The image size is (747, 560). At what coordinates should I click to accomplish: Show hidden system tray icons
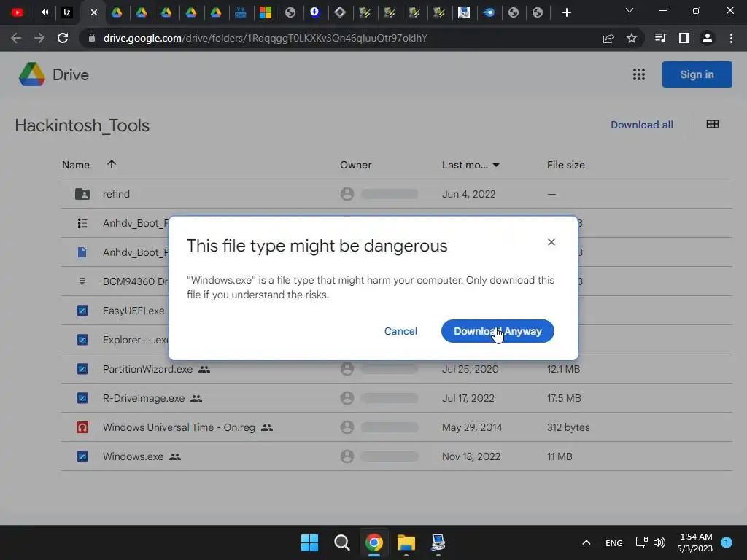[587, 542]
